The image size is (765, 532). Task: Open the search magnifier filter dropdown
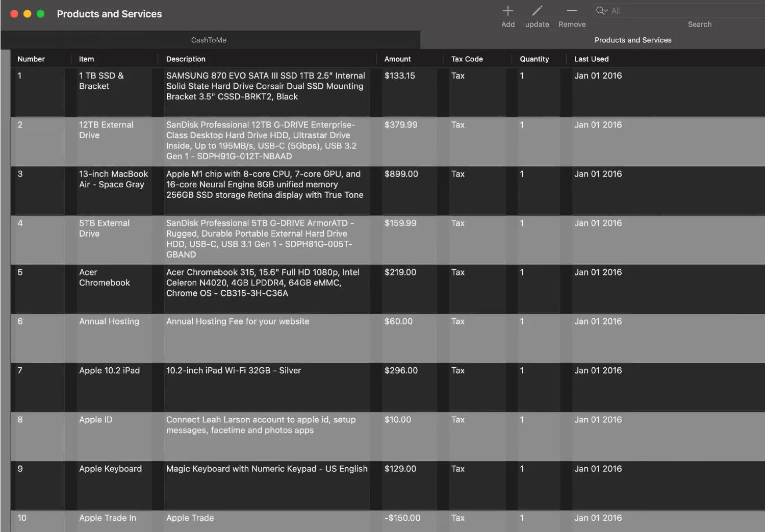point(602,11)
